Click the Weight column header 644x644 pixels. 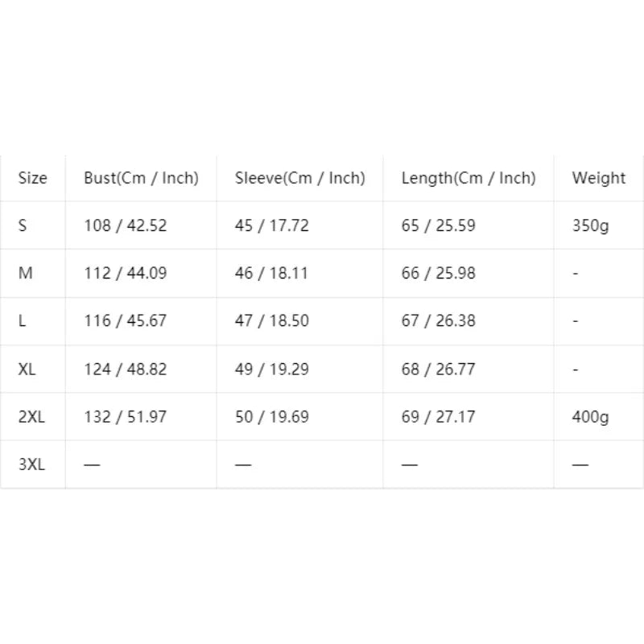point(598,178)
